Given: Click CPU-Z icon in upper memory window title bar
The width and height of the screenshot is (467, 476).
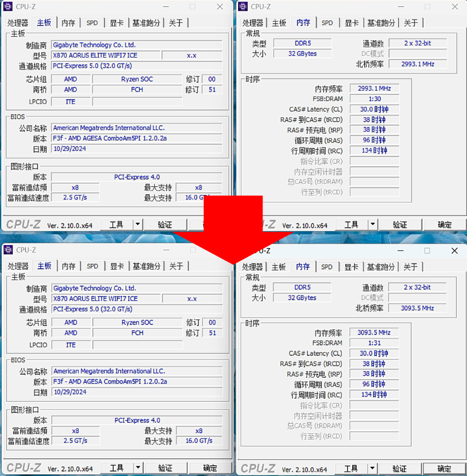Looking at the screenshot, I should (x=243, y=7).
